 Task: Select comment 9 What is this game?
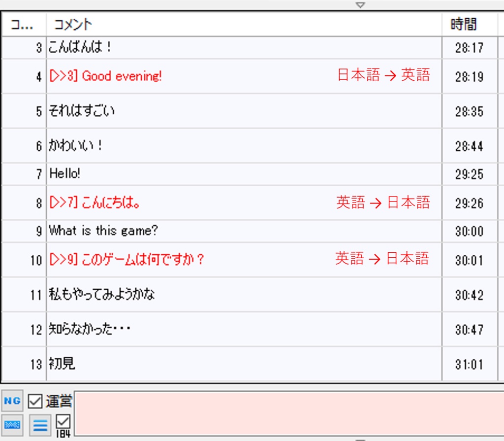pyautogui.click(x=148, y=230)
